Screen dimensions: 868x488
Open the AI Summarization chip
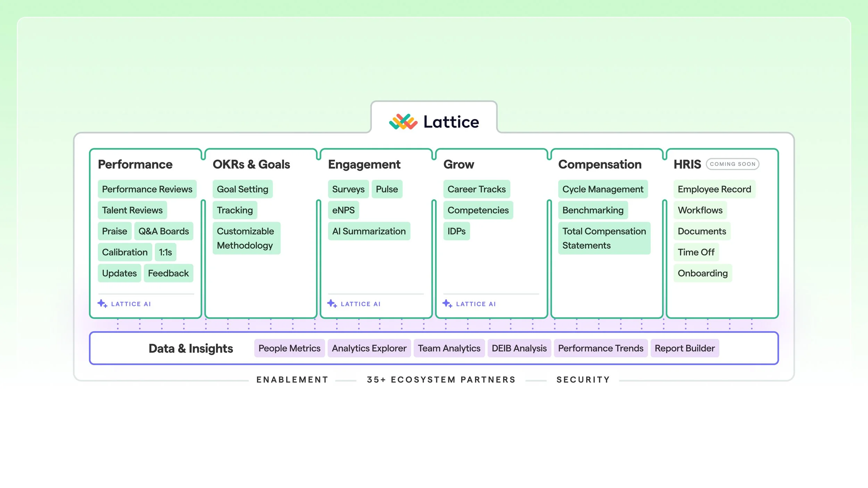(x=369, y=231)
